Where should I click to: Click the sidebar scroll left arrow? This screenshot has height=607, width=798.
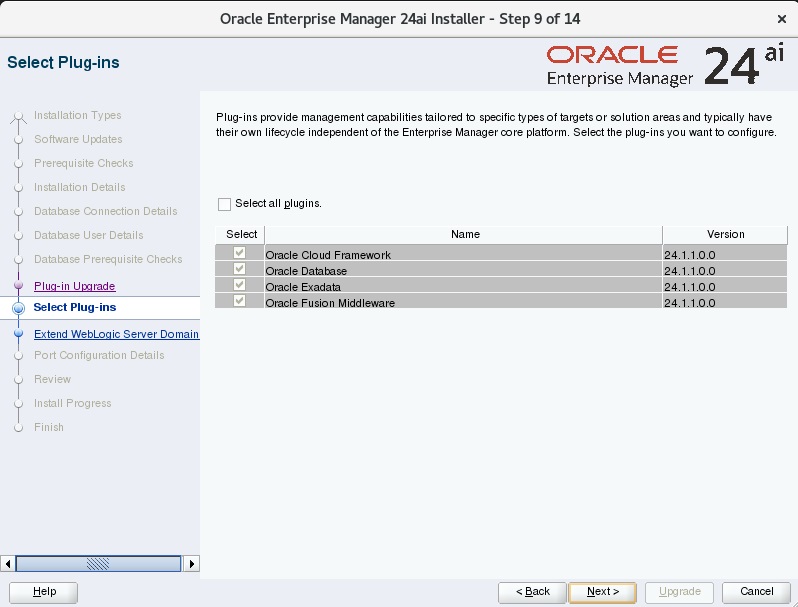[8, 564]
